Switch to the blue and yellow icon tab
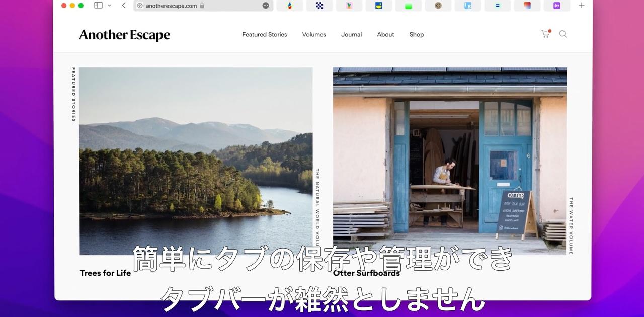 click(379, 6)
